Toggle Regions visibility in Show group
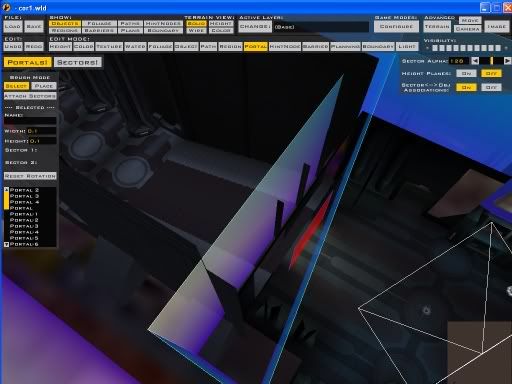Viewport: 512px width, 384px height. (65, 31)
